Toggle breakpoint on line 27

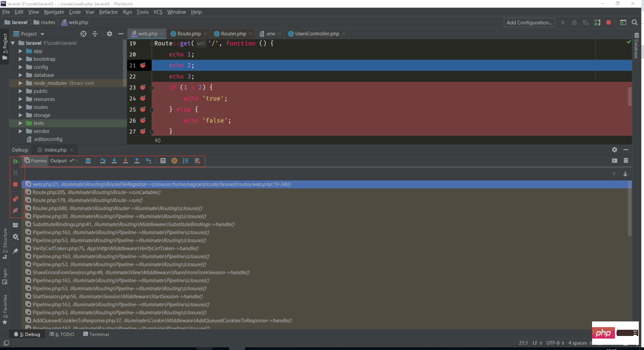[x=143, y=131]
